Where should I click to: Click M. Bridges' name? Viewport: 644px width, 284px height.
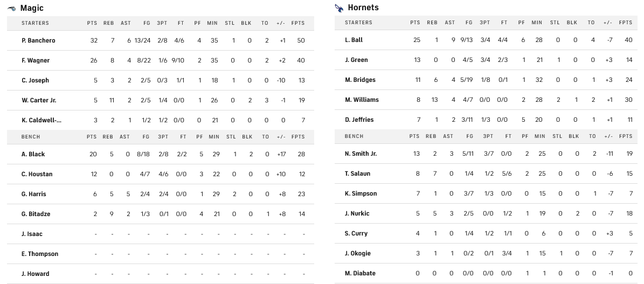coord(360,80)
